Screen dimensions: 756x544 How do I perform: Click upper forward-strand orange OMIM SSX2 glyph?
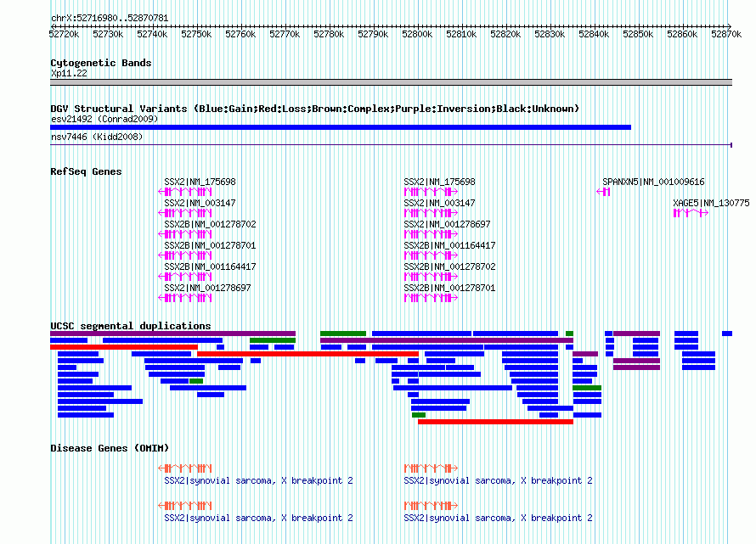431,468
